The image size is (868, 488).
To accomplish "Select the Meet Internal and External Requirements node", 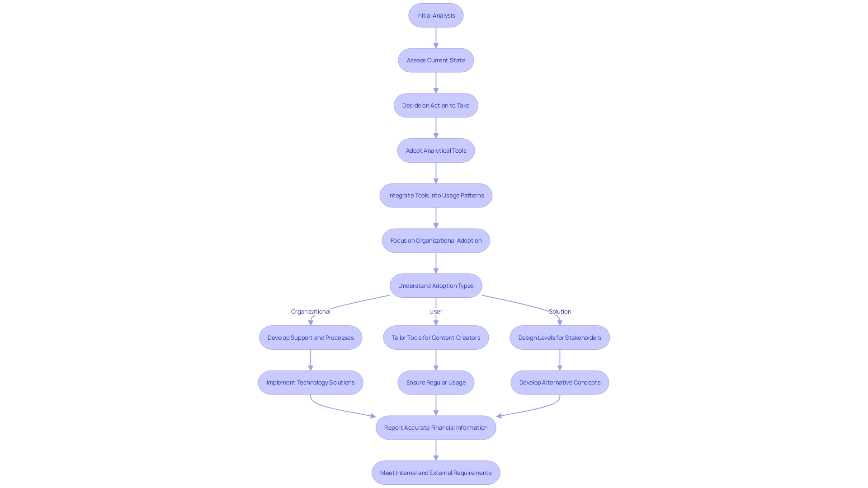I will (x=436, y=472).
